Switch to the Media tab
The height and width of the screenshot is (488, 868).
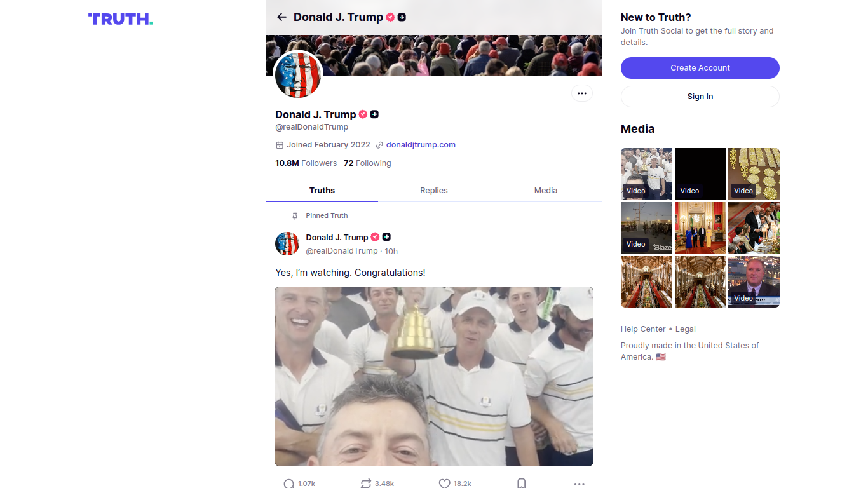pyautogui.click(x=545, y=191)
